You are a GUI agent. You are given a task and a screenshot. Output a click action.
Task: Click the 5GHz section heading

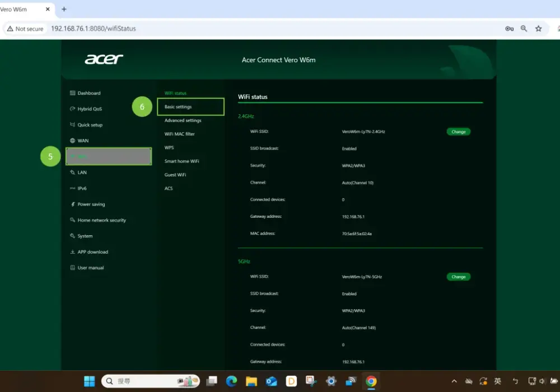click(x=244, y=262)
